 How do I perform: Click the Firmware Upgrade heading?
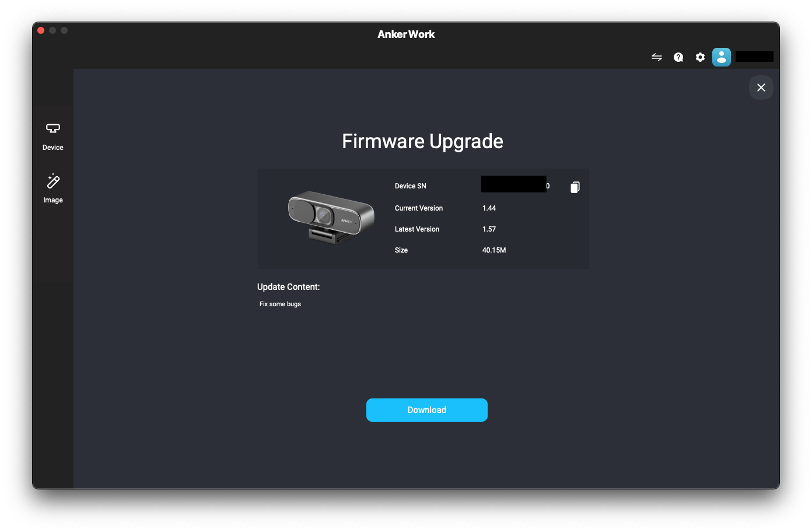pos(422,141)
